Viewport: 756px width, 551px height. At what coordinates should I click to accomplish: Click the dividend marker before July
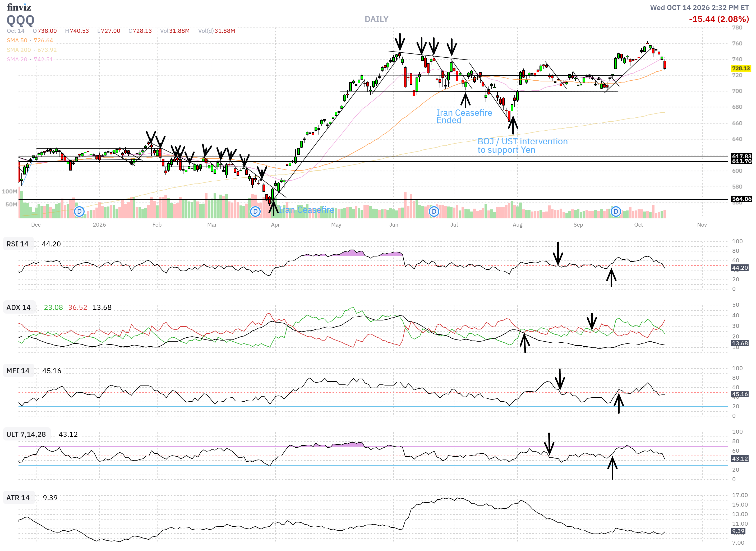434,212
